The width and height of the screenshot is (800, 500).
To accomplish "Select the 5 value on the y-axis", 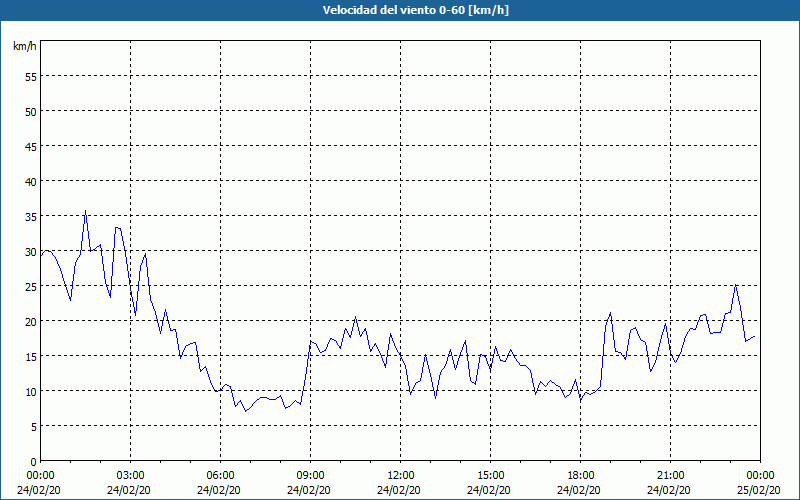I will coord(34,427).
